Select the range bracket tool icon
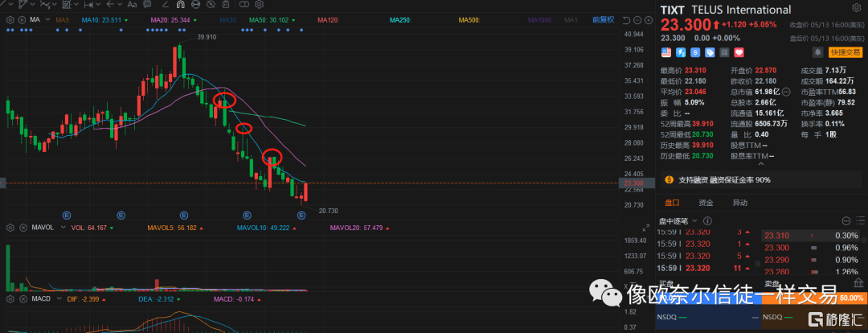The image size is (868, 333). pyautogui.click(x=88, y=5)
